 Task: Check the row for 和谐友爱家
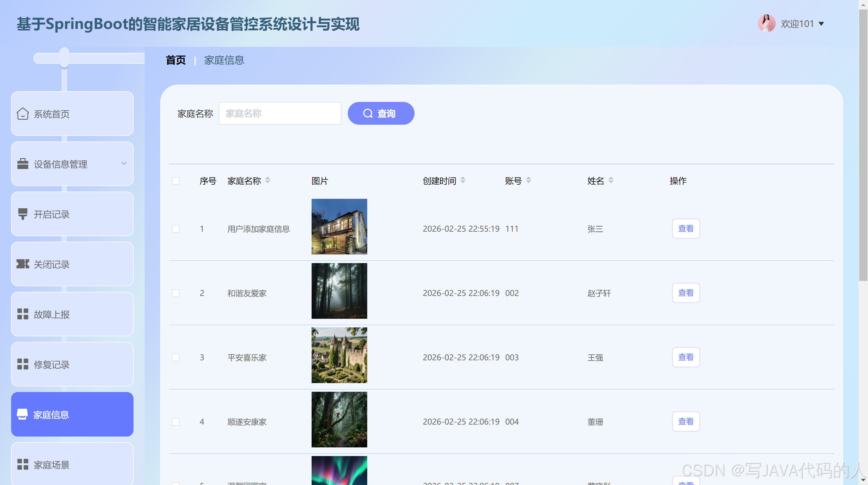pyautogui.click(x=176, y=293)
